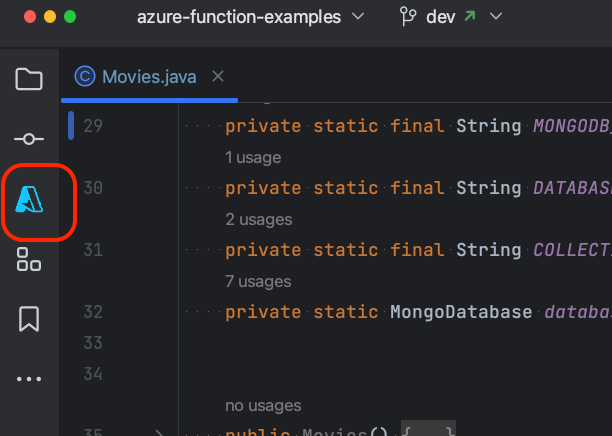Viewport: 612px width, 436px height.
Task: Open the Bookmarks tool window
Action: coord(29,319)
